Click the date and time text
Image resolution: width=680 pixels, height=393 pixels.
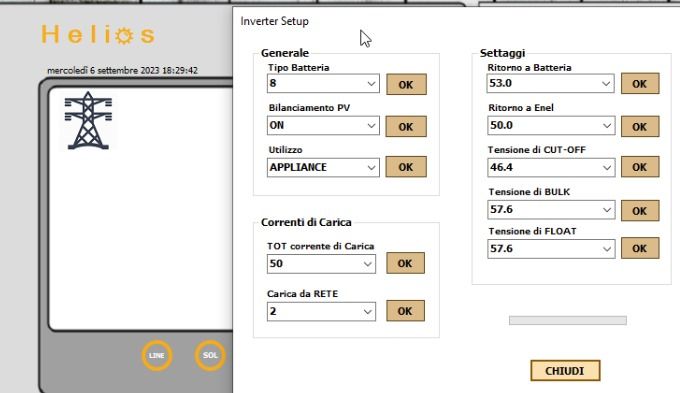click(122, 70)
